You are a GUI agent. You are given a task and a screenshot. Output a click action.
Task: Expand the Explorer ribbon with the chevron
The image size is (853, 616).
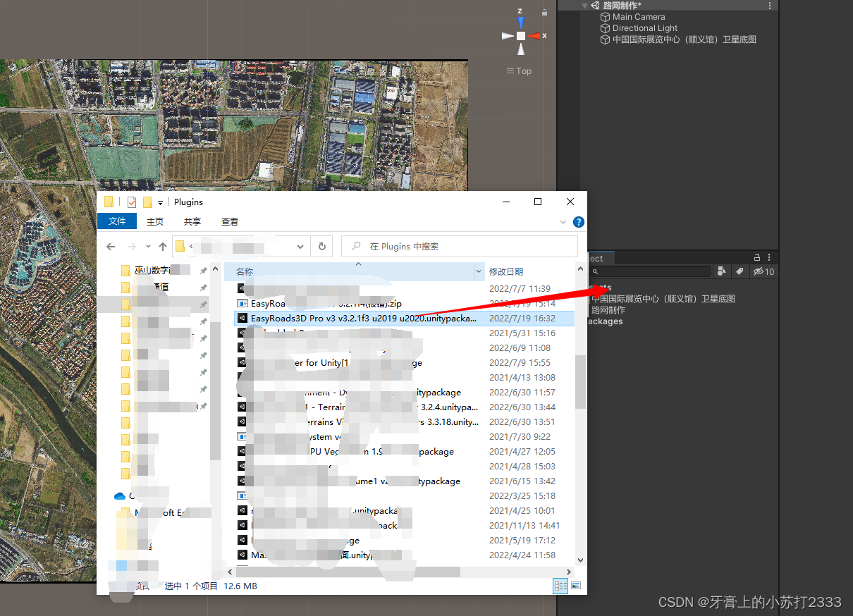tap(563, 221)
